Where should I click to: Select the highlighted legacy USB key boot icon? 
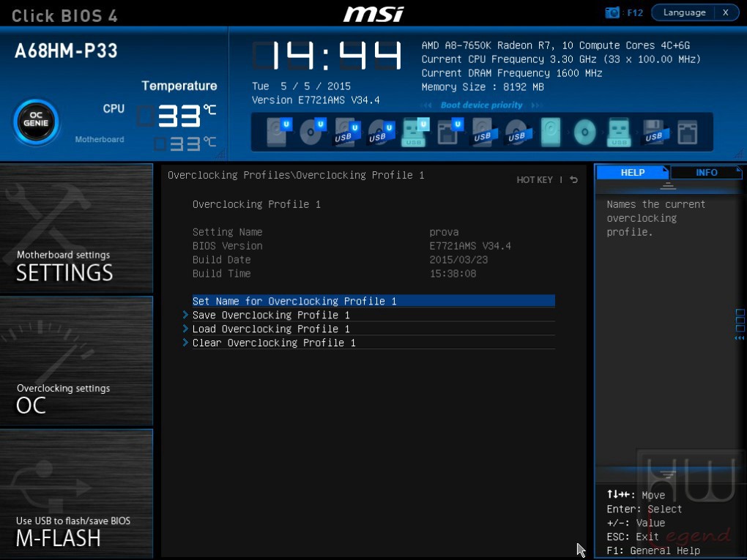point(618,132)
